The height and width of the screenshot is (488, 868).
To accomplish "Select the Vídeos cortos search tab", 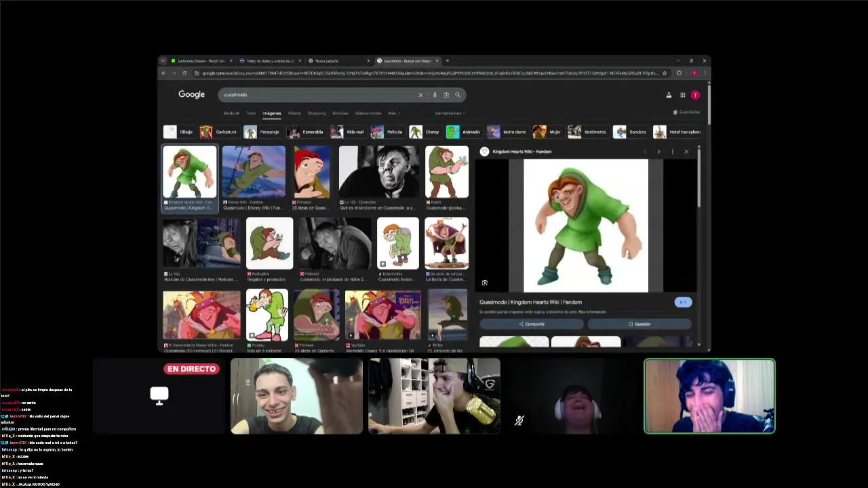I will (x=368, y=113).
